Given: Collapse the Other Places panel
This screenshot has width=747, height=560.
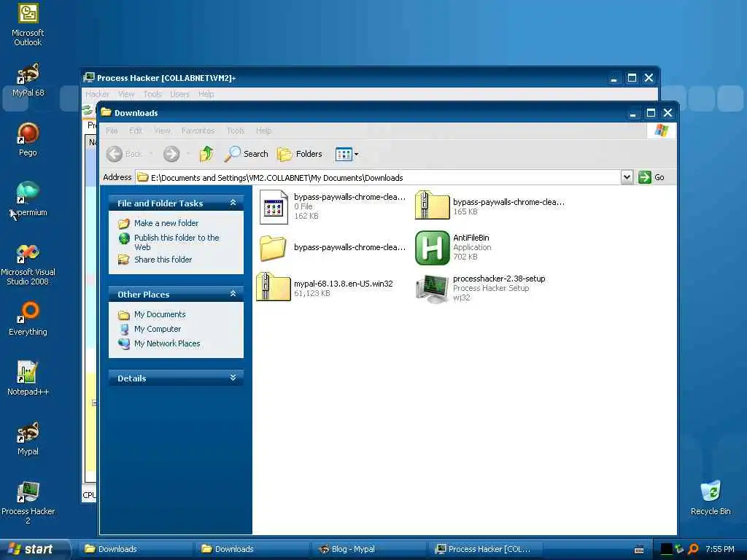Looking at the screenshot, I should coord(233,294).
